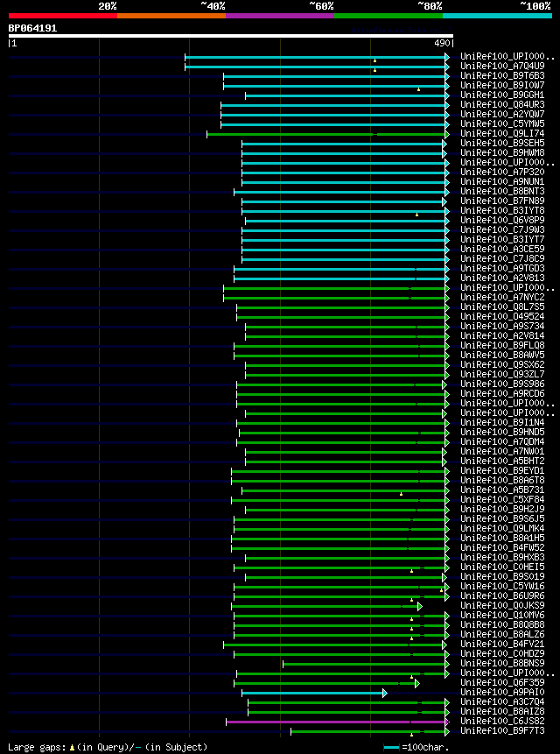This screenshot has height=754, width=560.
Task: Select the BP064191 query name
Action: click(x=32, y=28)
